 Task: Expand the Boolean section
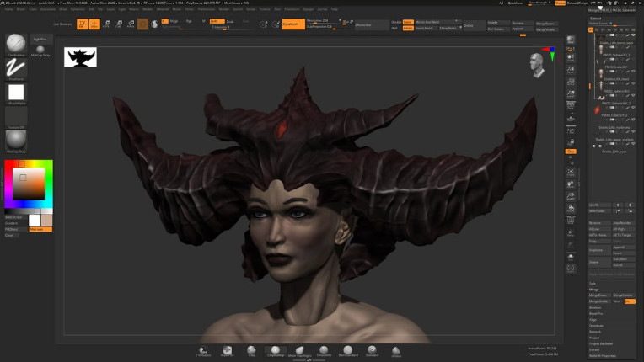coord(595,307)
